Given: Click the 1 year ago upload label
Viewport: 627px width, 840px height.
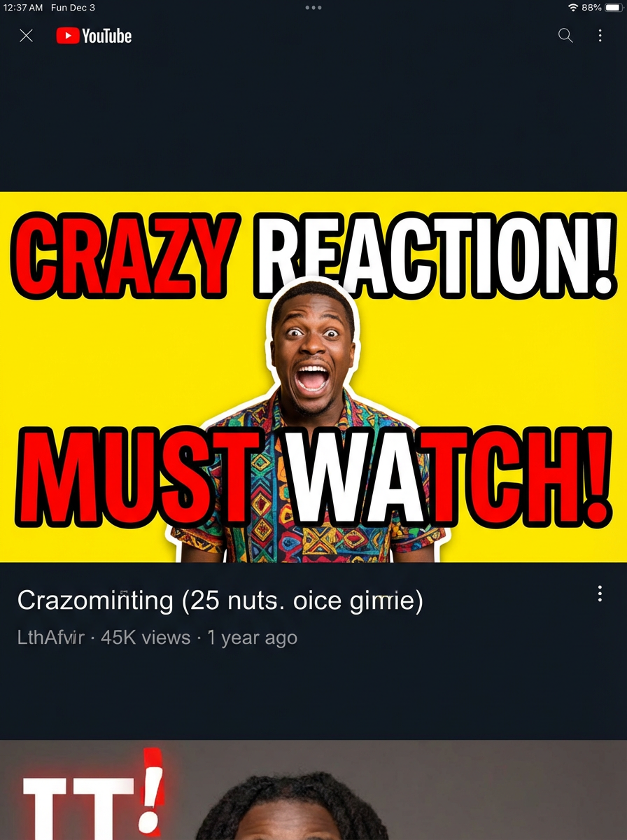Looking at the screenshot, I should click(252, 638).
